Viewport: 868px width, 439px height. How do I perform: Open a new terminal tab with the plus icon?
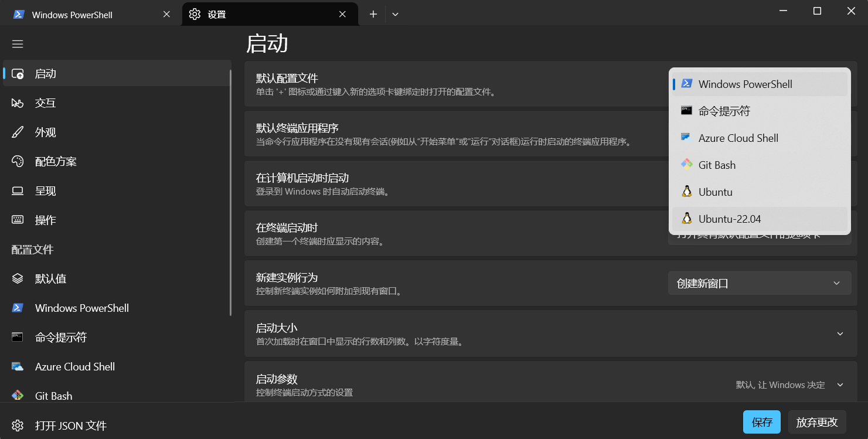click(373, 13)
